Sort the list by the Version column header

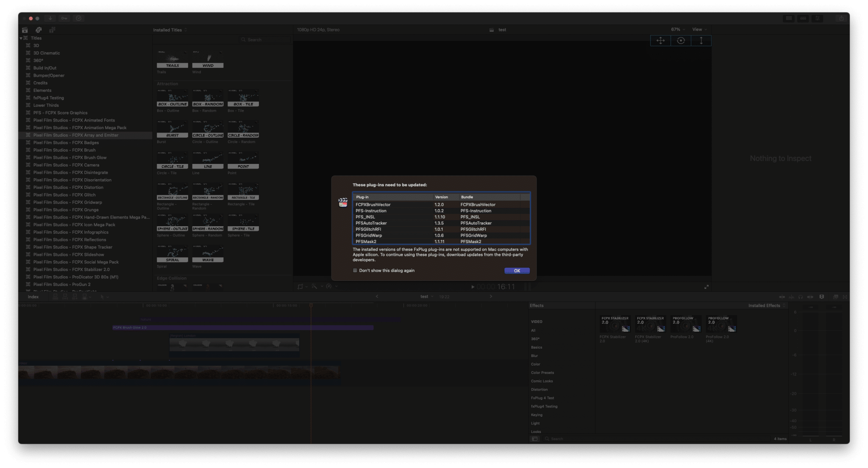(446, 197)
